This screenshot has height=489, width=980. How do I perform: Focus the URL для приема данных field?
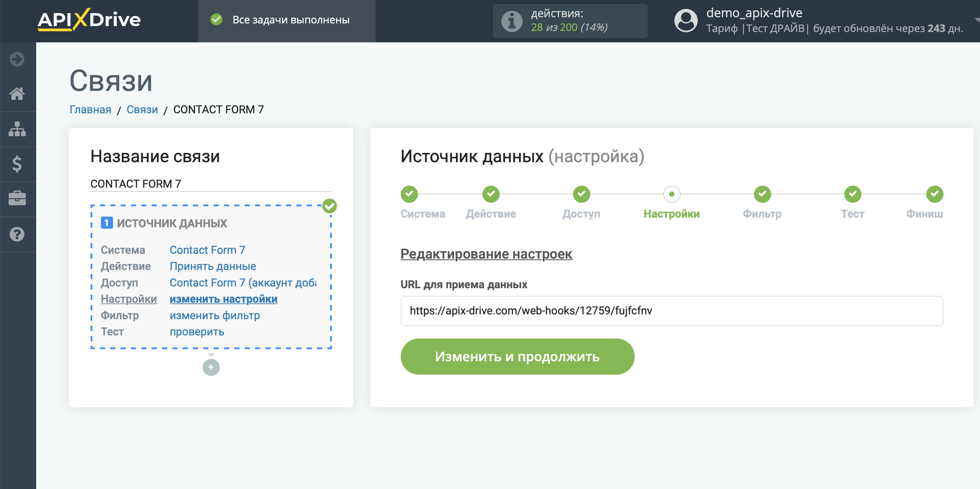[x=672, y=311]
